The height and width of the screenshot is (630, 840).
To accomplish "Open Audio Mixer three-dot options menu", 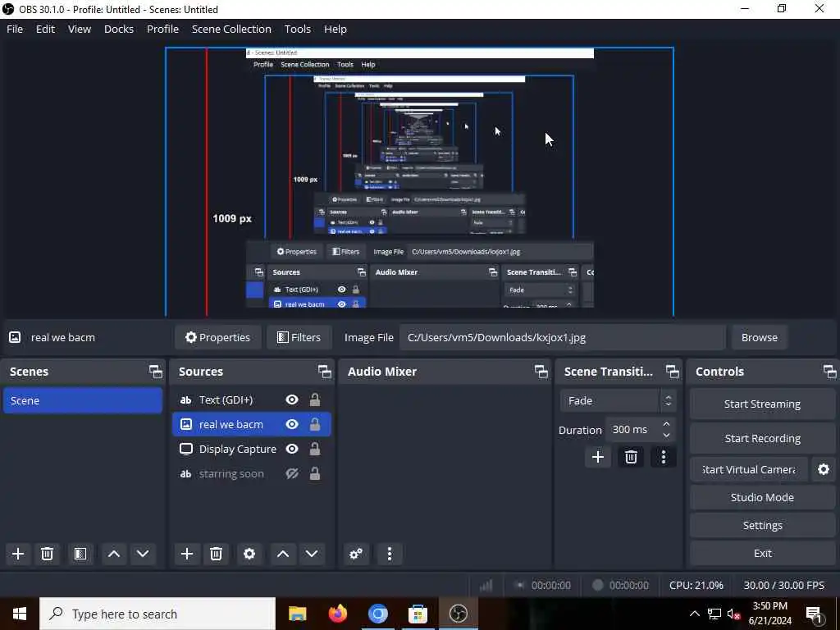I will [x=390, y=554].
